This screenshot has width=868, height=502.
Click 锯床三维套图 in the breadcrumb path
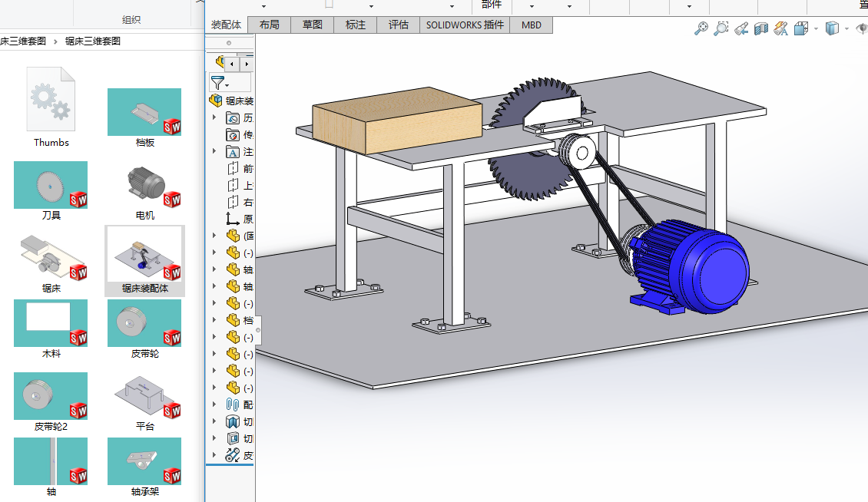92,41
